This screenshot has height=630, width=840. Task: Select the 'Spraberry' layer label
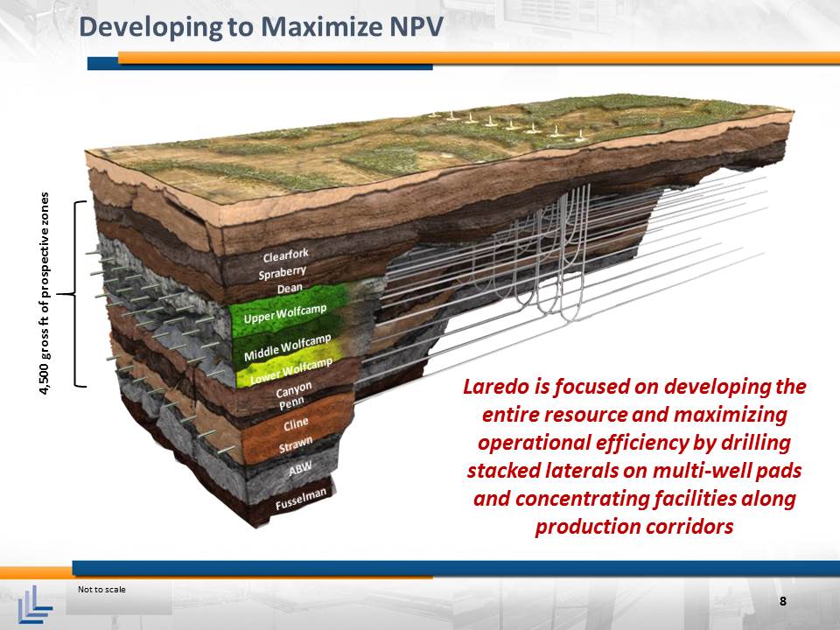point(282,273)
